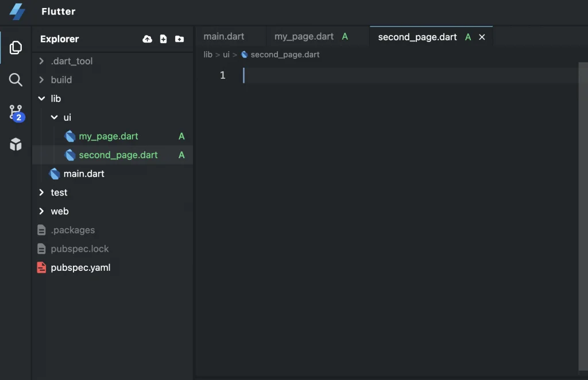Click the cloud upload icon in Explorer

(148, 39)
